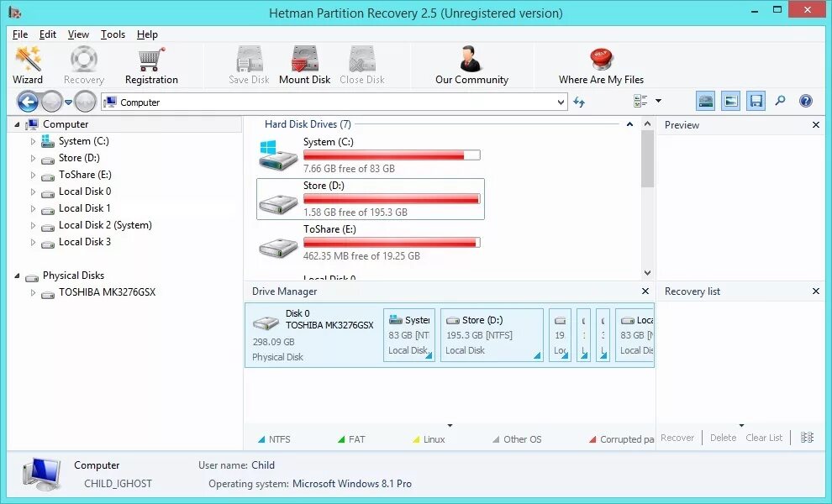The image size is (832, 504).
Task: Toggle the Preview panel button
Action: 730,101
